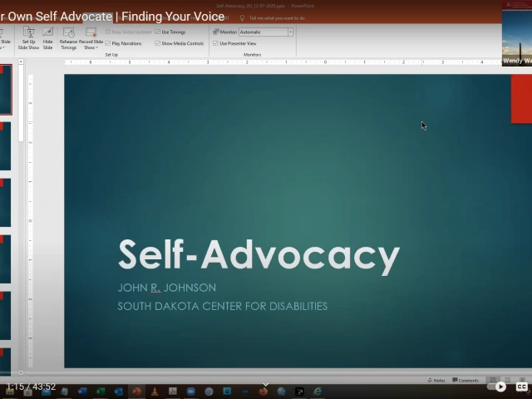Click the red rectangle on the slide
The height and width of the screenshot is (399, 532).
[x=521, y=99]
